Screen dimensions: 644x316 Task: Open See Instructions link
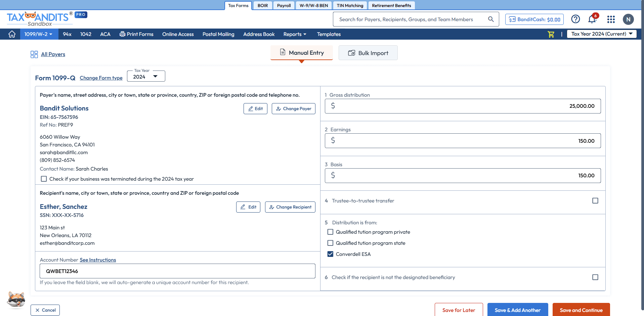pyautogui.click(x=98, y=260)
